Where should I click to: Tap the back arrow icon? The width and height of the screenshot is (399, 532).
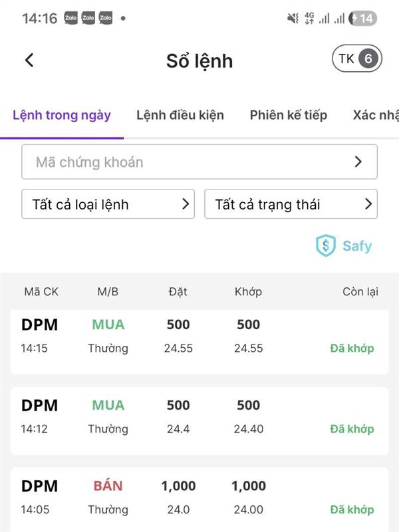pyautogui.click(x=29, y=60)
